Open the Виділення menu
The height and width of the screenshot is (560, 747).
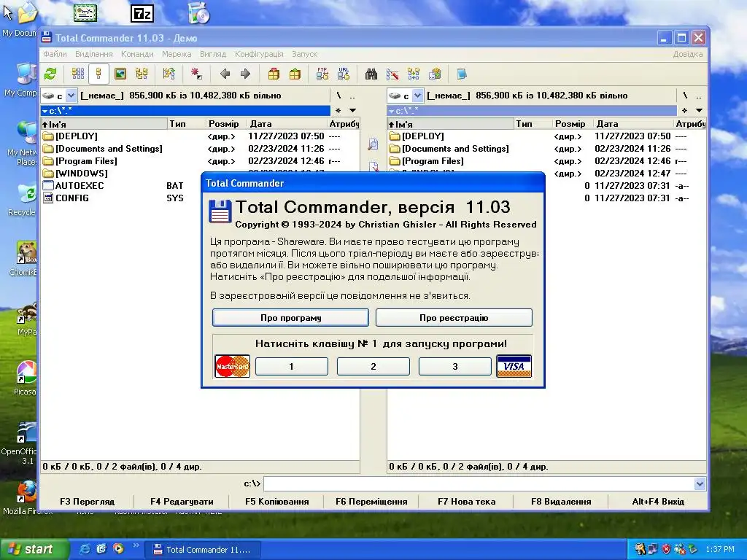pos(94,54)
